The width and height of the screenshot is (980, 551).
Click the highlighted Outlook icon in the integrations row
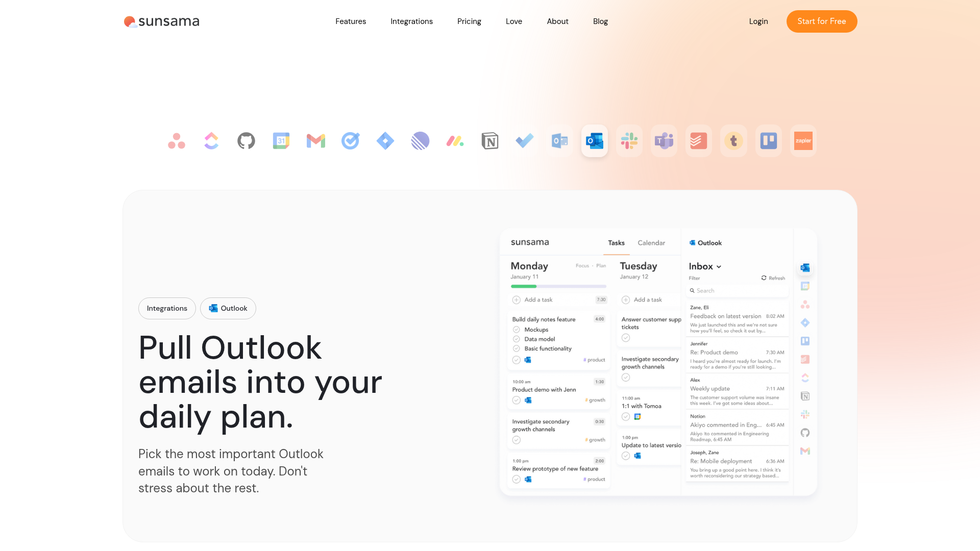[595, 141]
